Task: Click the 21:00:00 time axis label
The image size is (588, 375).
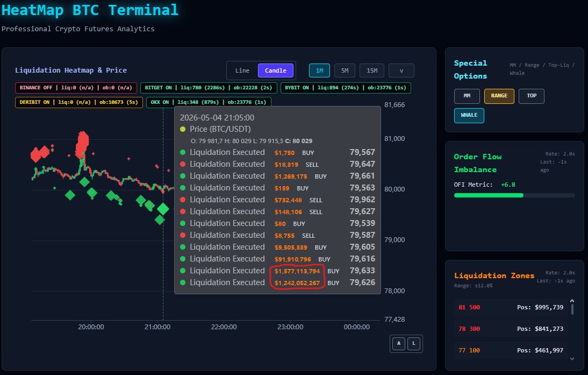Action: pyautogui.click(x=157, y=327)
